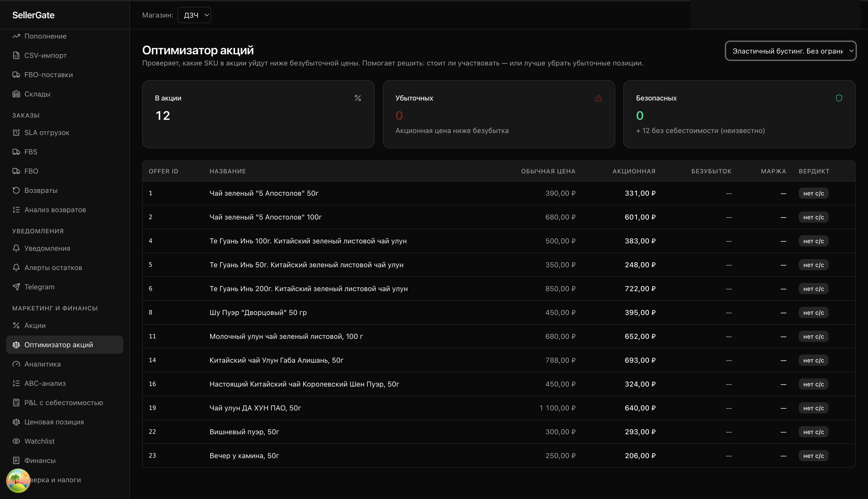
Task: Click the Алерты остатков bell icon
Action: [x=16, y=267]
